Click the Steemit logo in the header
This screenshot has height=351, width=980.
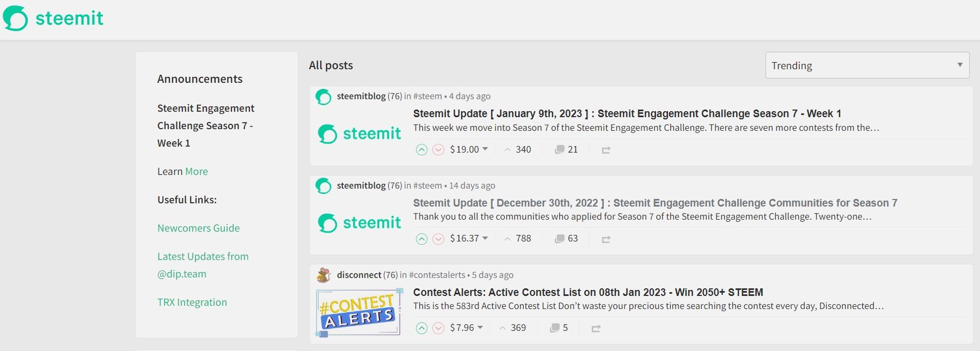53,19
